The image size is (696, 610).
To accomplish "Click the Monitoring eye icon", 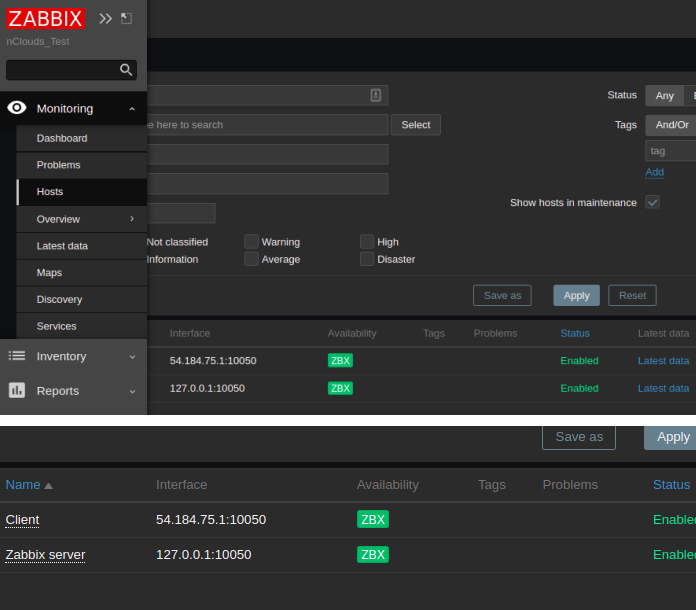I will pos(17,108).
